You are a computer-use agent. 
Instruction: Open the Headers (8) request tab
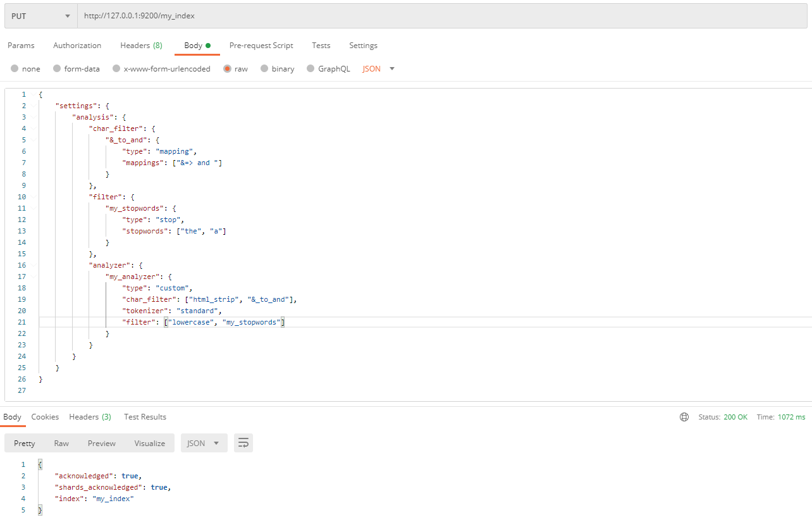pos(141,46)
